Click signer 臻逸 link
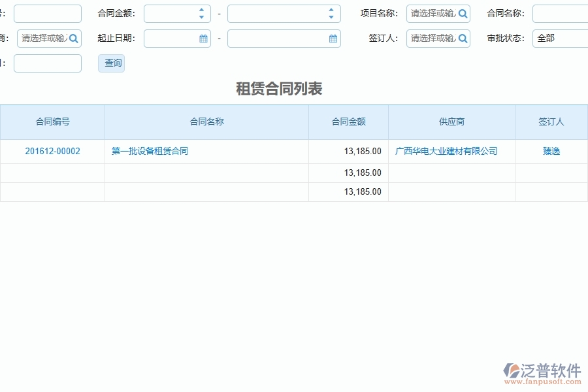The width and height of the screenshot is (588, 392). pos(550,151)
